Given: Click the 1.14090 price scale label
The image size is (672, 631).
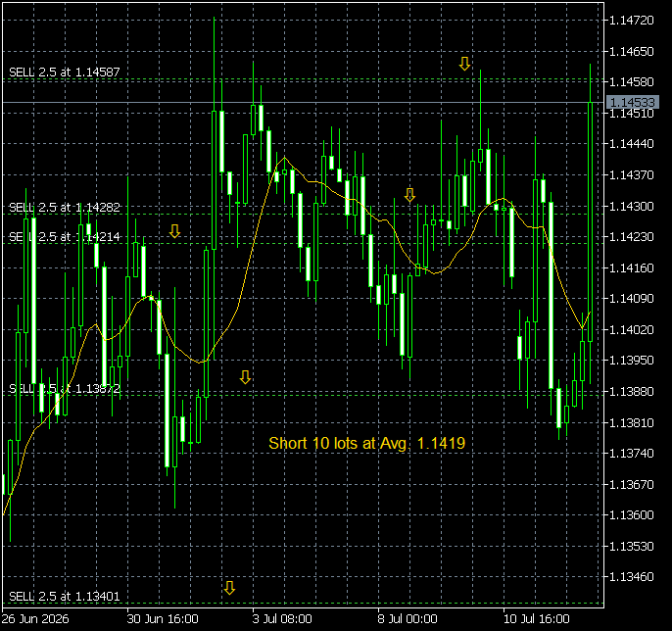Looking at the screenshot, I should coord(631,298).
